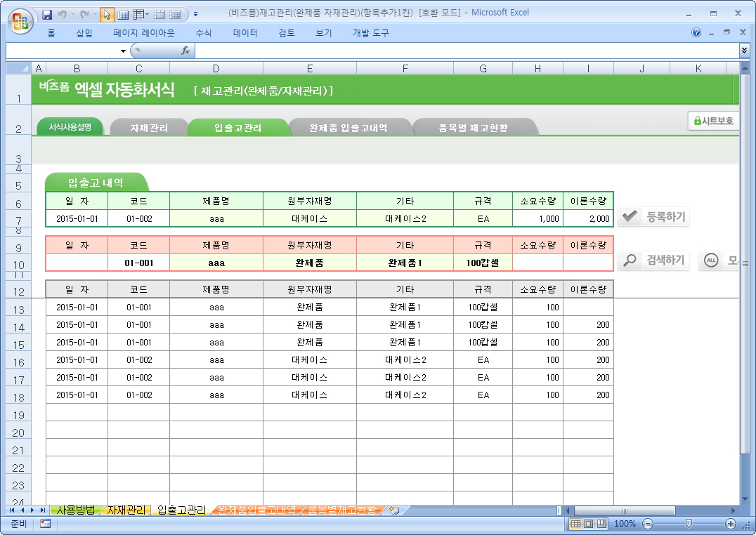
Task: Click the Office Button logo
Action: point(20,19)
